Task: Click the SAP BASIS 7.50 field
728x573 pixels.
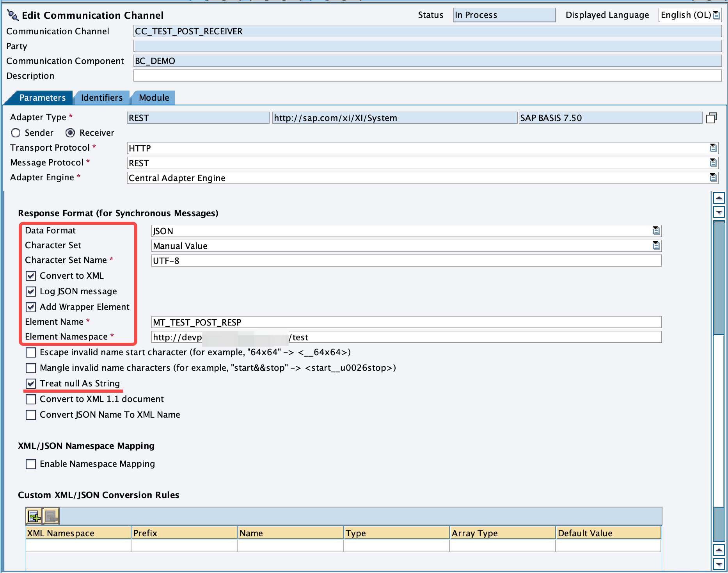Action: click(611, 118)
